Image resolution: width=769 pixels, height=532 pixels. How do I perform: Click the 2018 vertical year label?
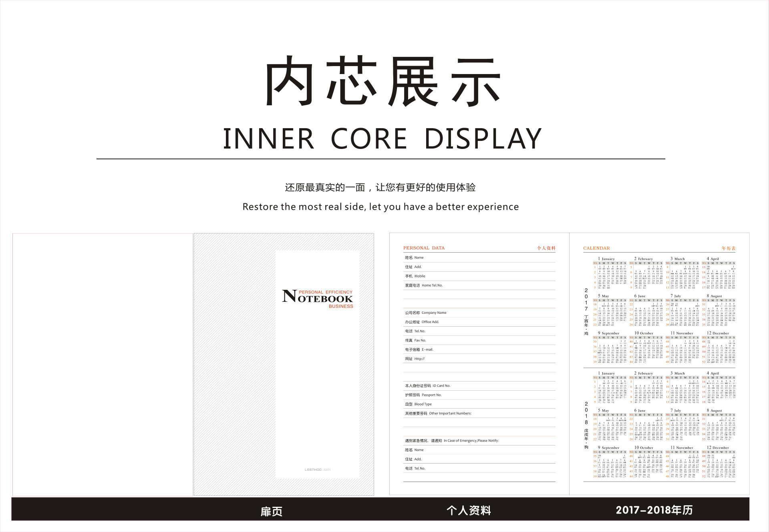[x=586, y=413]
